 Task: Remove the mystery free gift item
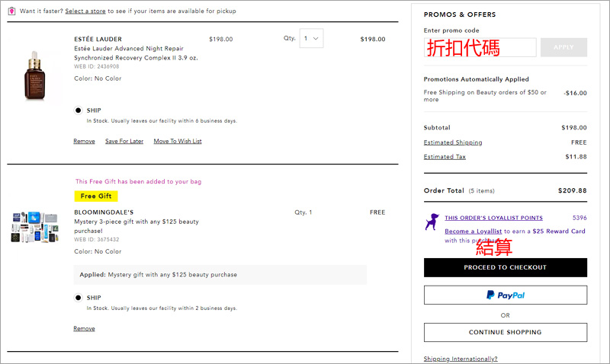(x=84, y=328)
